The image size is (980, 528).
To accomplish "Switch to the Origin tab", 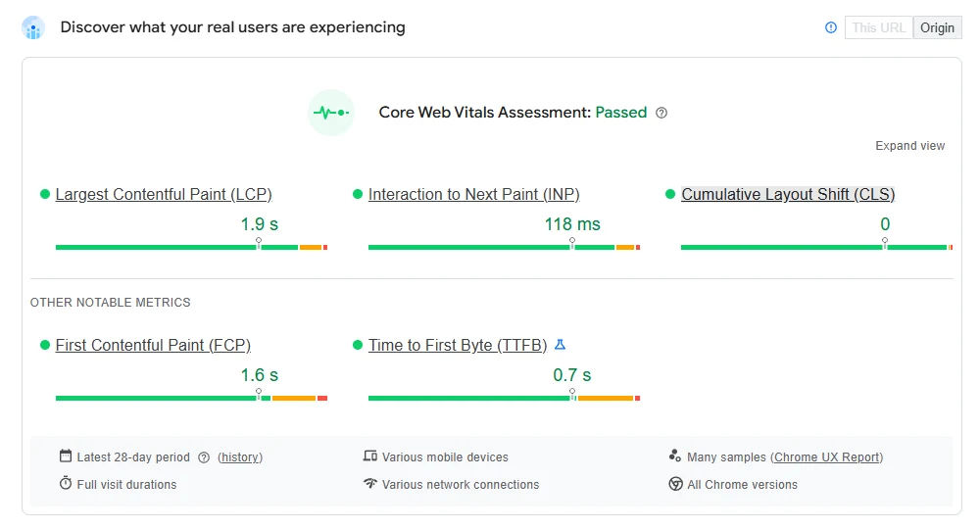I will click(x=937, y=27).
